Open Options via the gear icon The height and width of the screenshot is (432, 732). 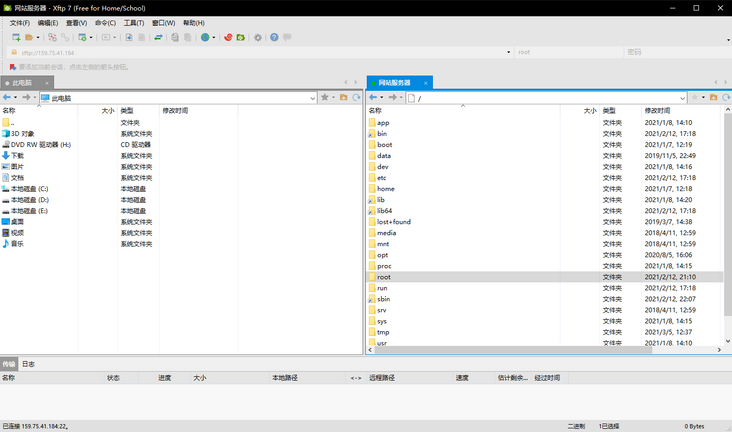pyautogui.click(x=257, y=37)
